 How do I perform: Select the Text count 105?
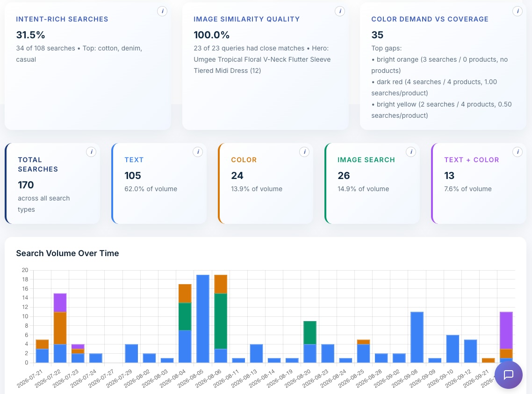[133, 176]
